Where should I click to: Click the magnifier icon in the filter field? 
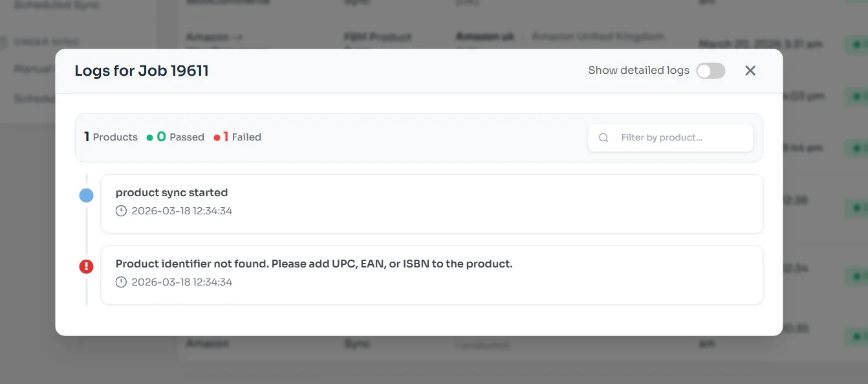click(x=603, y=137)
